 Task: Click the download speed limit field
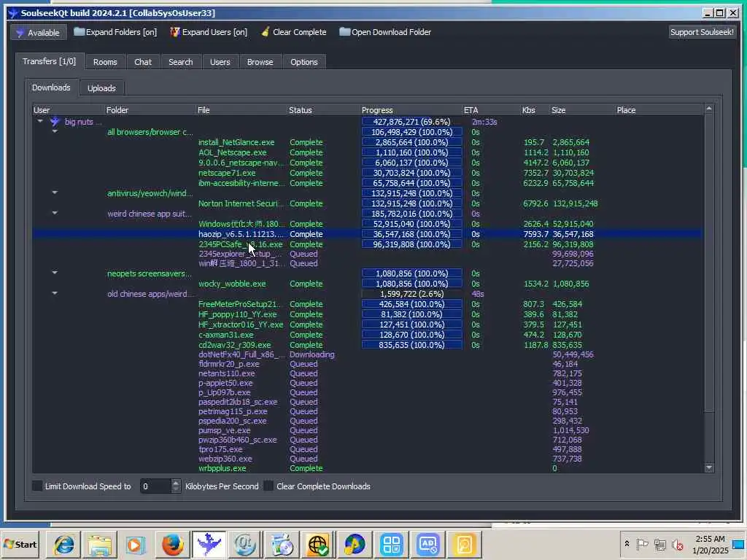[x=155, y=486]
